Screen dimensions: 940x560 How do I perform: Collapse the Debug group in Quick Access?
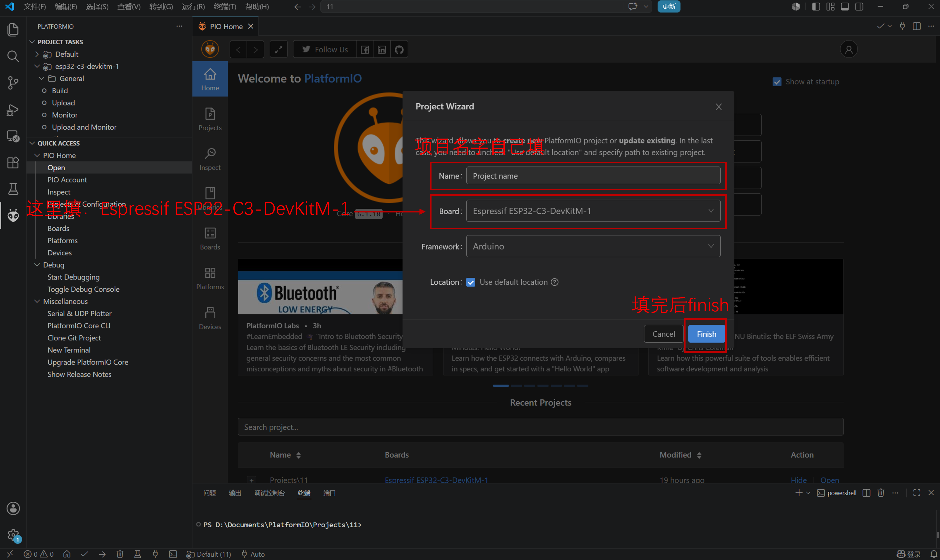tap(37, 265)
